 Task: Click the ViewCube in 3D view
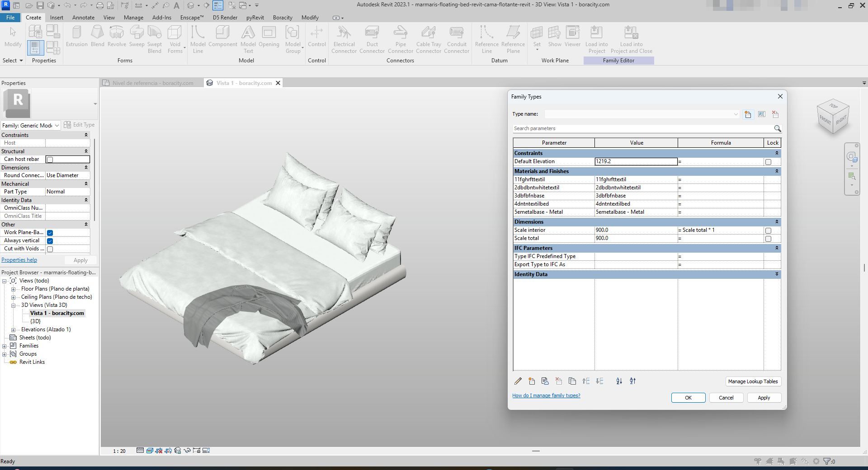point(833,117)
